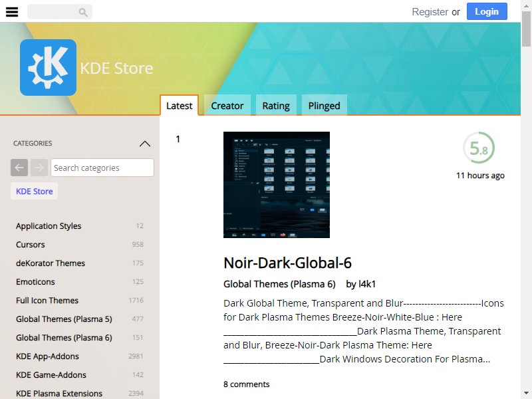Click the Login button
The width and height of the screenshot is (532, 399).
[x=487, y=11]
